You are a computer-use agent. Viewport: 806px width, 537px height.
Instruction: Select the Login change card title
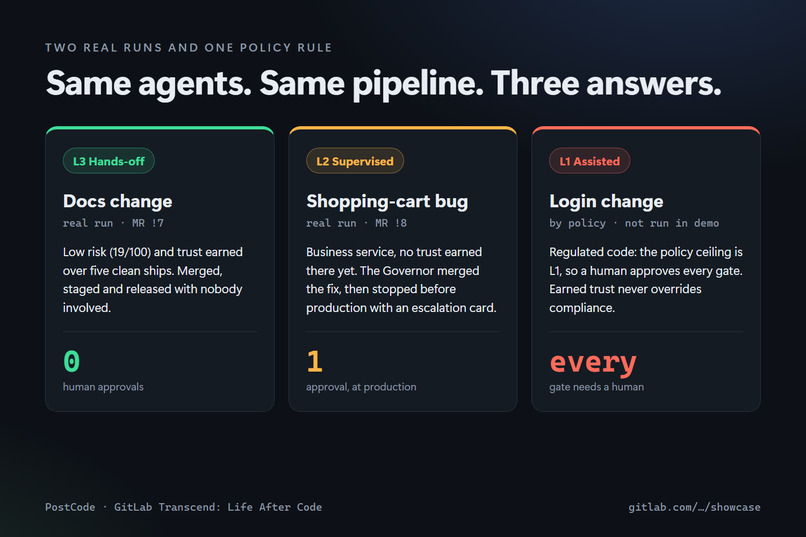click(x=606, y=201)
